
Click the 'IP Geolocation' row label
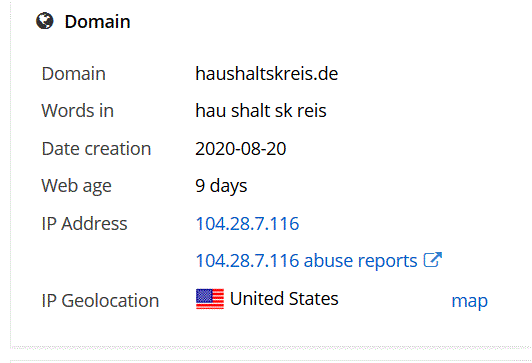(100, 301)
